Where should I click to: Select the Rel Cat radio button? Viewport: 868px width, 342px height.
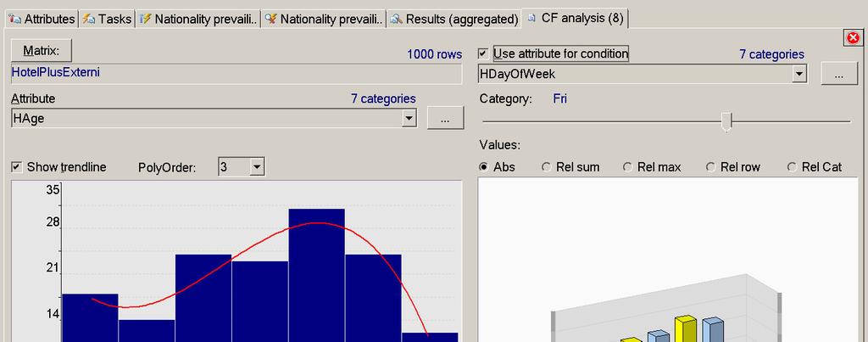(x=792, y=167)
